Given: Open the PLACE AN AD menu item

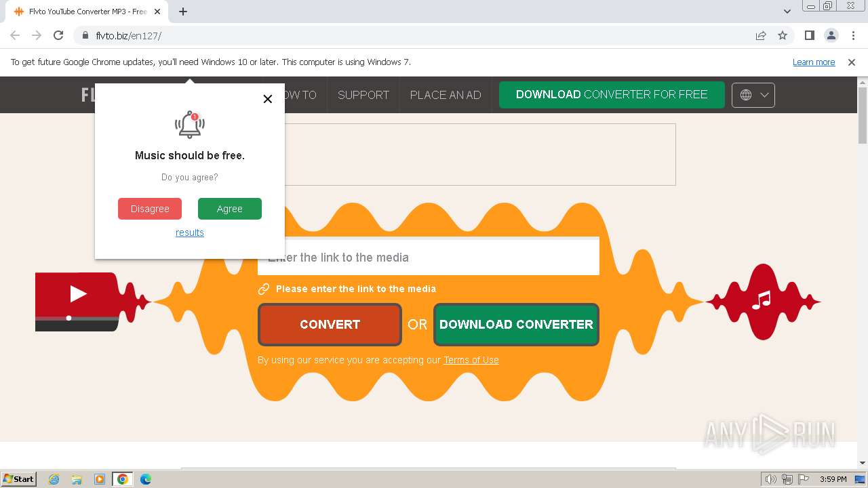Looking at the screenshot, I should coord(446,95).
